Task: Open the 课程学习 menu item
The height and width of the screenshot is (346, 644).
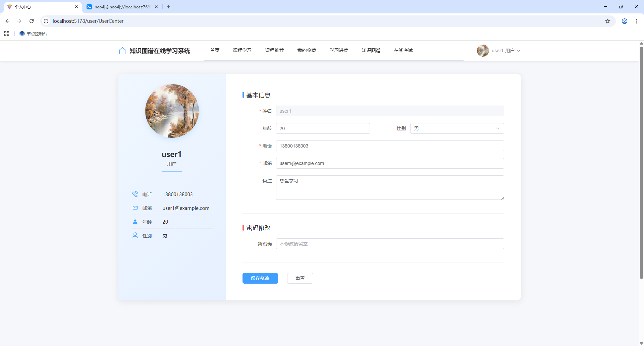Action: (242, 50)
